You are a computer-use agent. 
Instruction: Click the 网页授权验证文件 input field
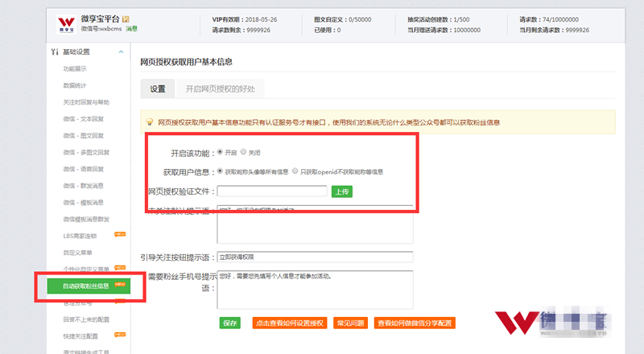(272, 191)
